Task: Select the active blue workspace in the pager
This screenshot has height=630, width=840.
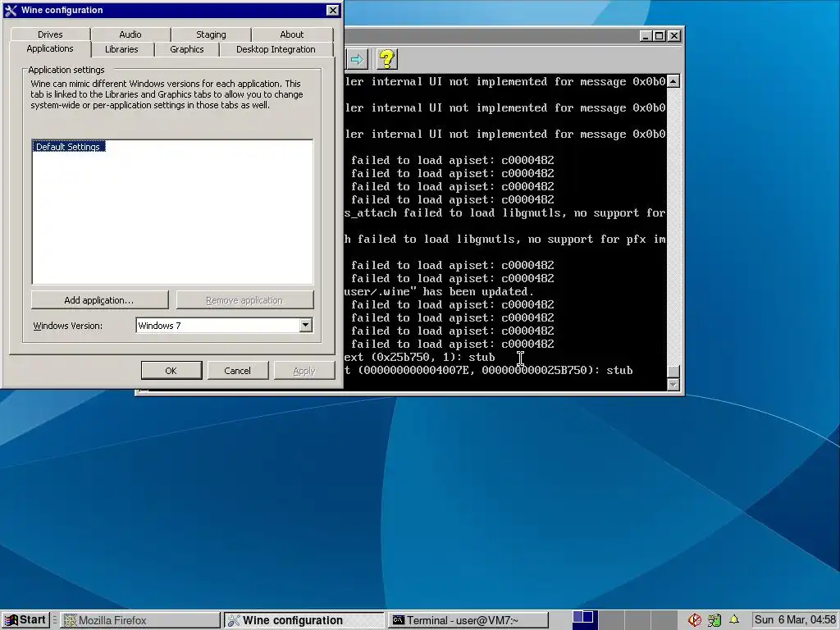Action: click(583, 620)
